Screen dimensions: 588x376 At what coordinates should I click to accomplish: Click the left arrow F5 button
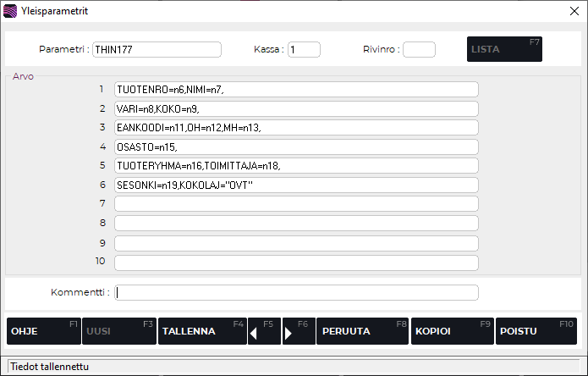click(x=264, y=331)
